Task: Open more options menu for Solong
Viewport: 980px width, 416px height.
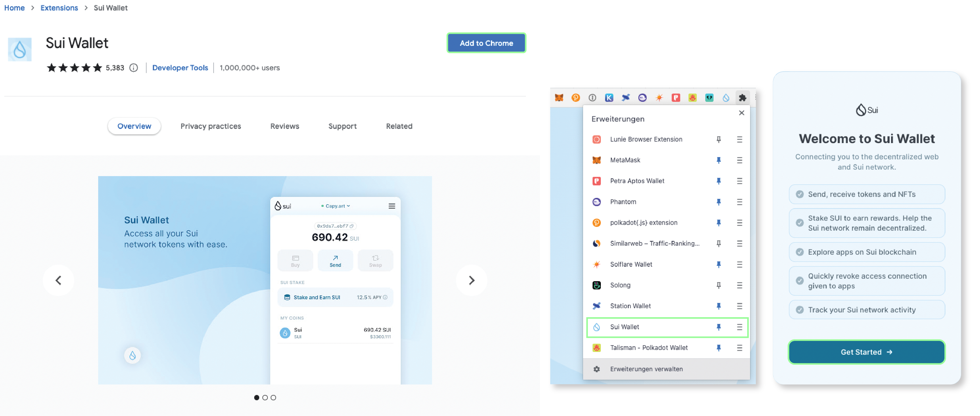Action: click(739, 285)
